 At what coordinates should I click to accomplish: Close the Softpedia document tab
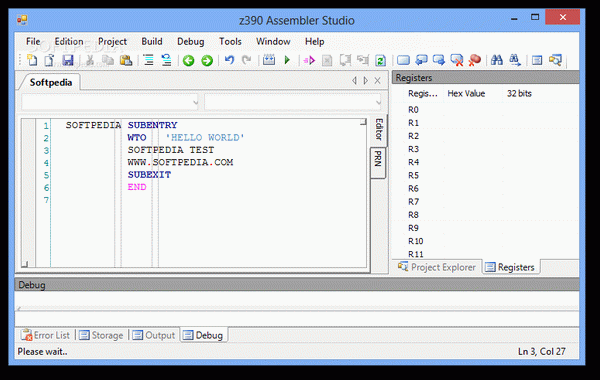point(378,81)
